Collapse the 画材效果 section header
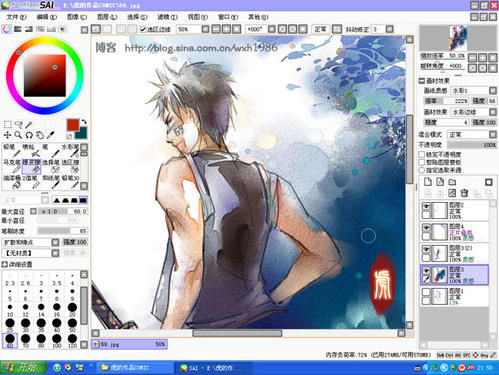 point(422,81)
